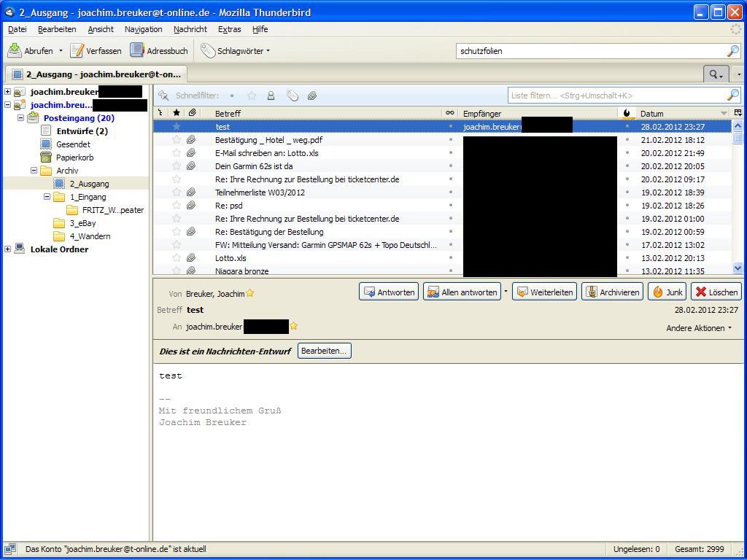Open the Extras menu
This screenshot has height=560, width=747.
click(x=229, y=29)
